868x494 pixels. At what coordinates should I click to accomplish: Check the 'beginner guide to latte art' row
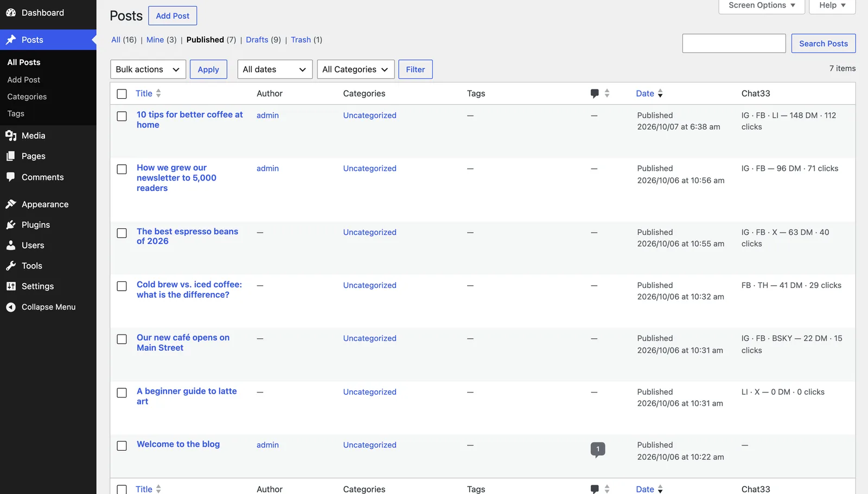[x=122, y=393]
